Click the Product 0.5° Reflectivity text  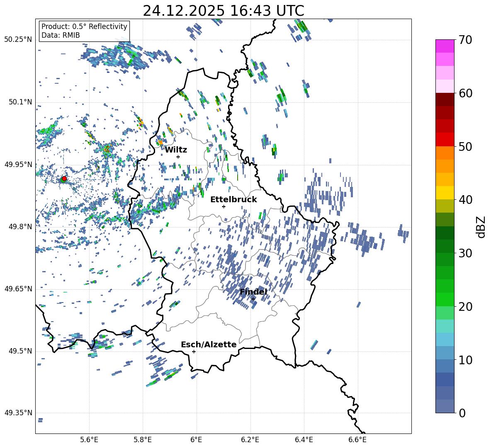84,27
